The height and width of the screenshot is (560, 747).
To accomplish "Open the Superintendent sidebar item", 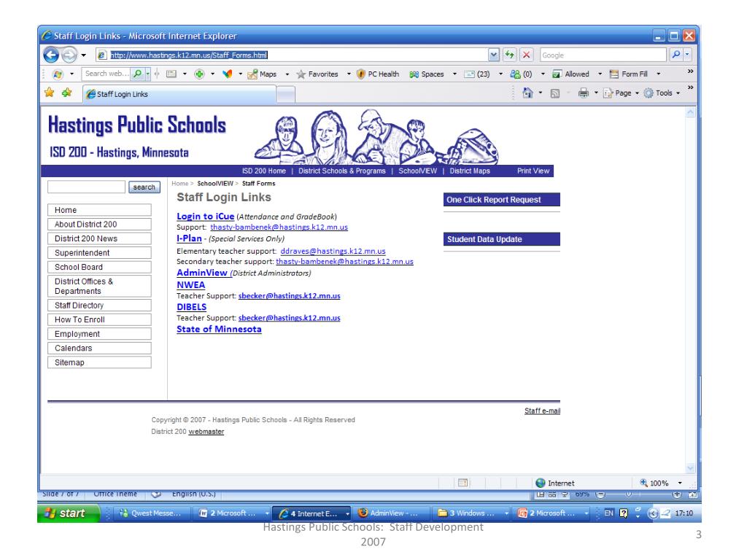I will point(99,253).
